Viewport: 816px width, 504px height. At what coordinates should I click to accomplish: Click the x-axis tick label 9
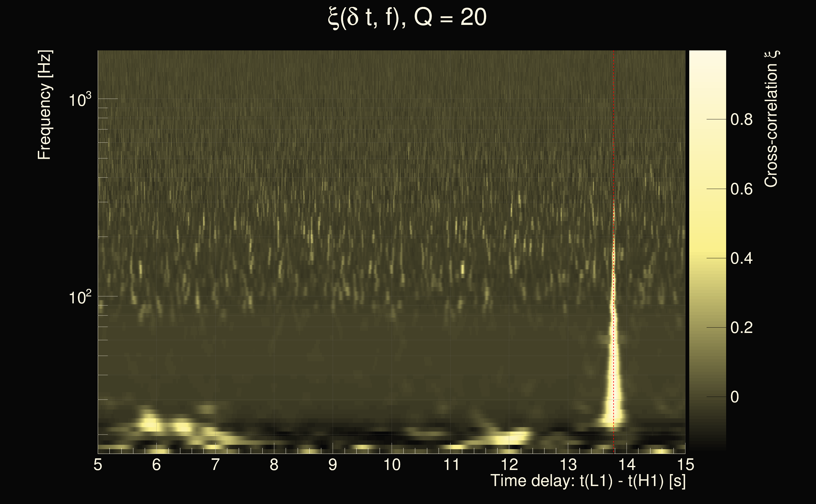coord(333,465)
